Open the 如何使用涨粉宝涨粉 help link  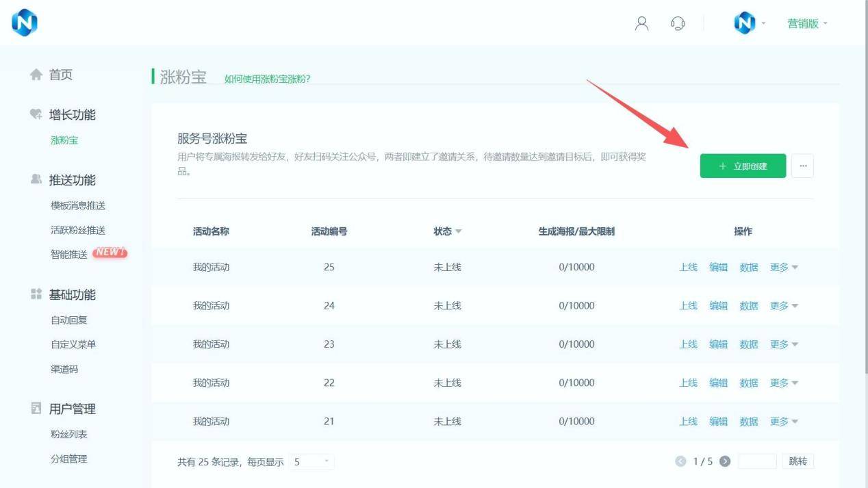(x=267, y=79)
